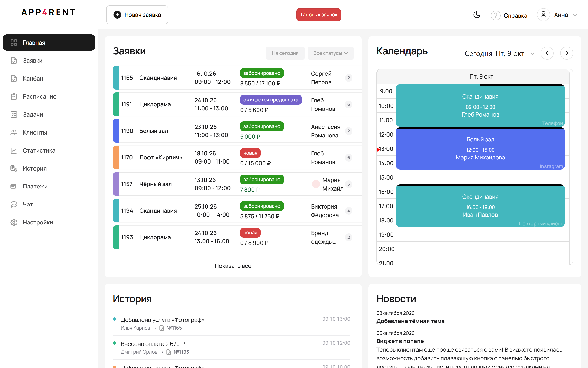Expand the Все статусы dropdown

pyautogui.click(x=331, y=53)
